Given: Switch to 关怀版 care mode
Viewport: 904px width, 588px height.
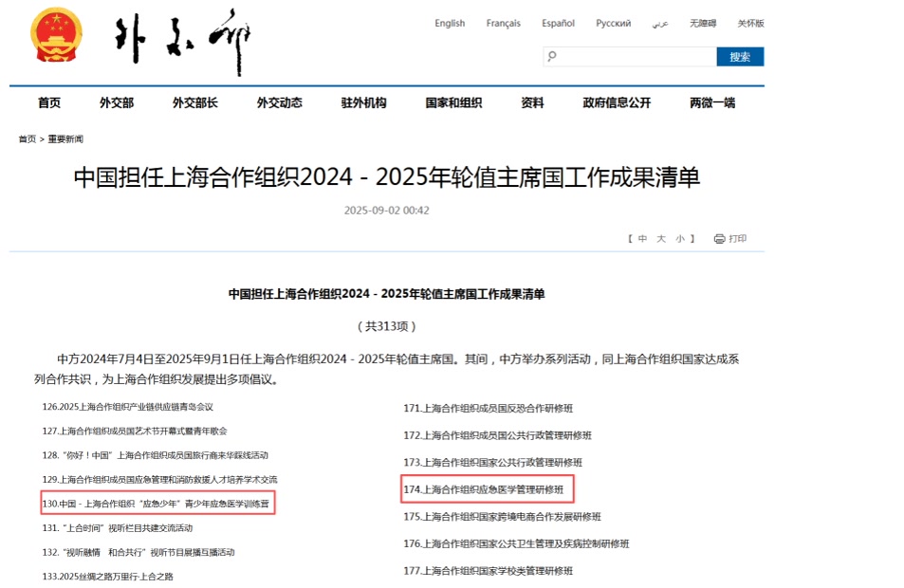Looking at the screenshot, I should [x=749, y=24].
